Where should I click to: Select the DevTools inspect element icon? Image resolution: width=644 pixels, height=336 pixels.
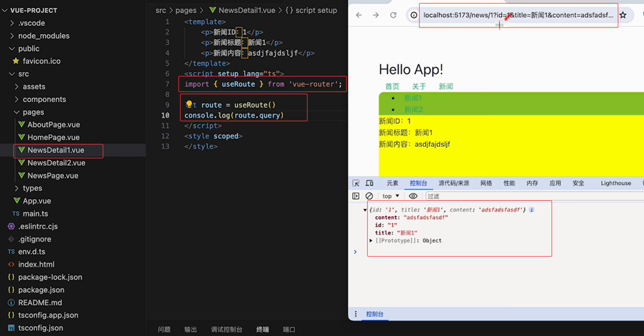pos(356,183)
